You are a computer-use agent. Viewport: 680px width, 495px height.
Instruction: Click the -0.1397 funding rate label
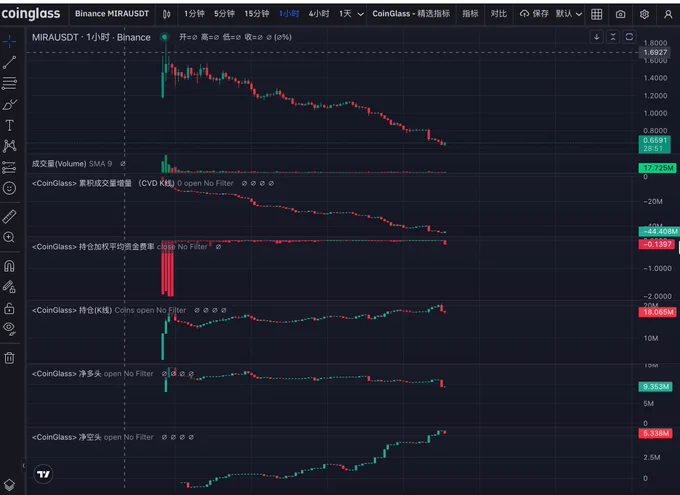[657, 244]
